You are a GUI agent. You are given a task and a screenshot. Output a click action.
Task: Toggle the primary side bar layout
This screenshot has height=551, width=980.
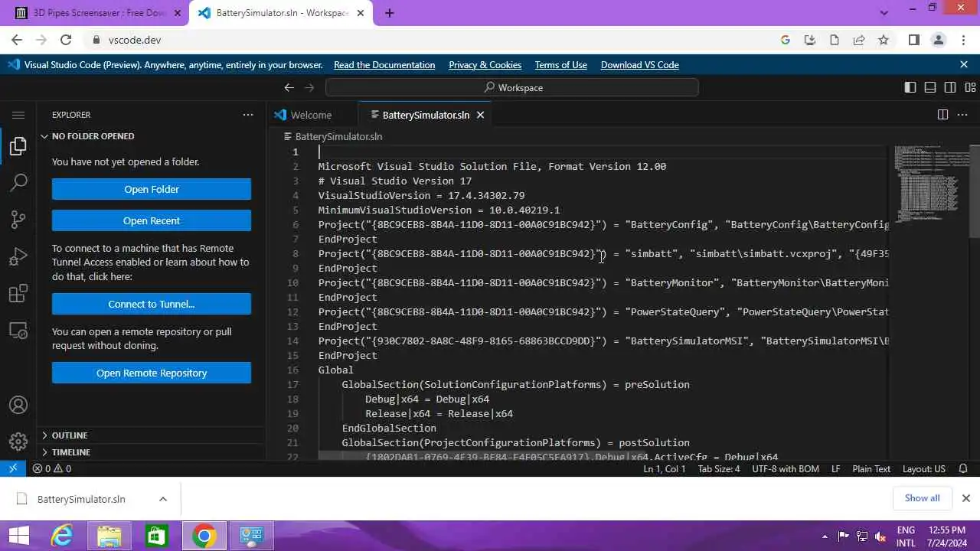pos(910,87)
